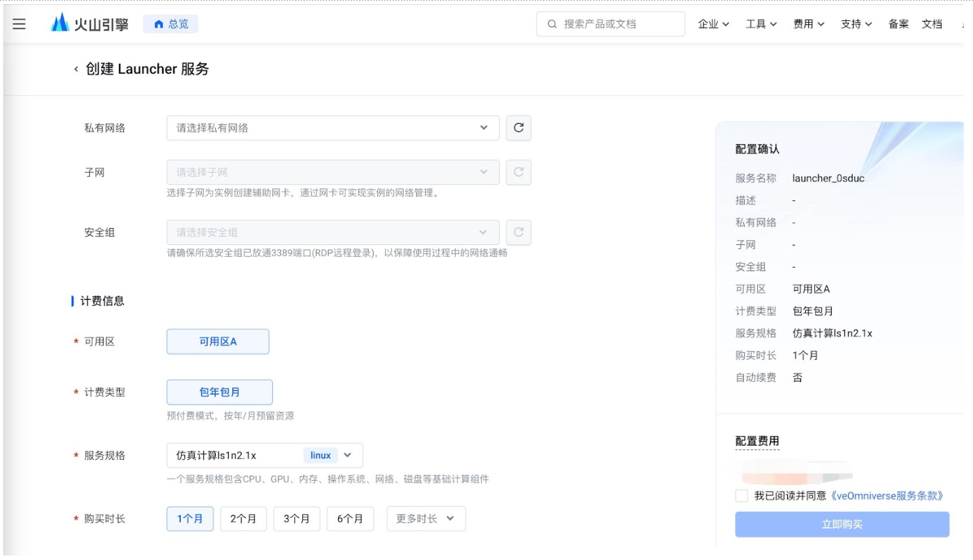Check the veOmniverse service terms agreement box
The height and width of the screenshot is (560, 973).
pyautogui.click(x=741, y=496)
